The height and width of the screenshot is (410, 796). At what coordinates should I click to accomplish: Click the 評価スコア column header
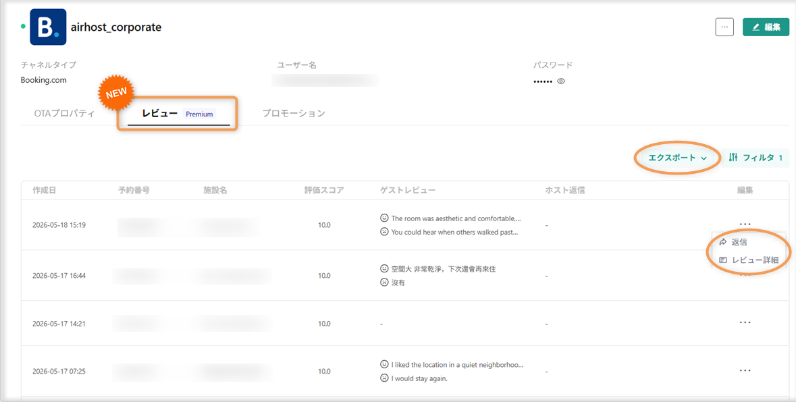(x=324, y=190)
